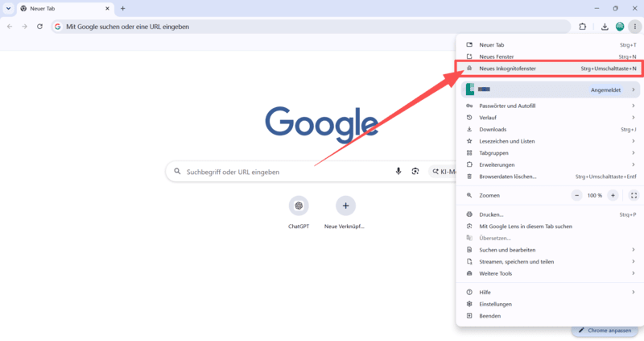Reload the current page
644x341 pixels.
pos(39,27)
